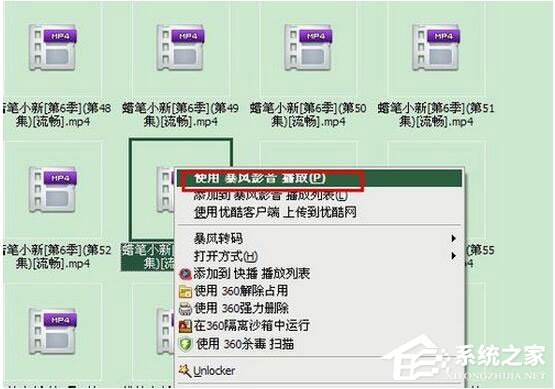Viewport: 555px width, 389px height.
Task: Select the episode 48 MP4 file icon
Action: point(53,47)
